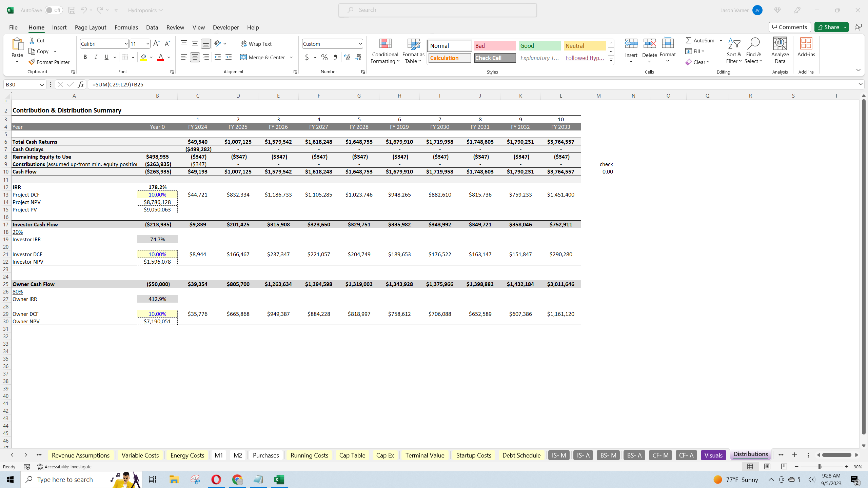868x488 pixels.
Task: Apply the yellow Fill Color
Action: (x=143, y=57)
